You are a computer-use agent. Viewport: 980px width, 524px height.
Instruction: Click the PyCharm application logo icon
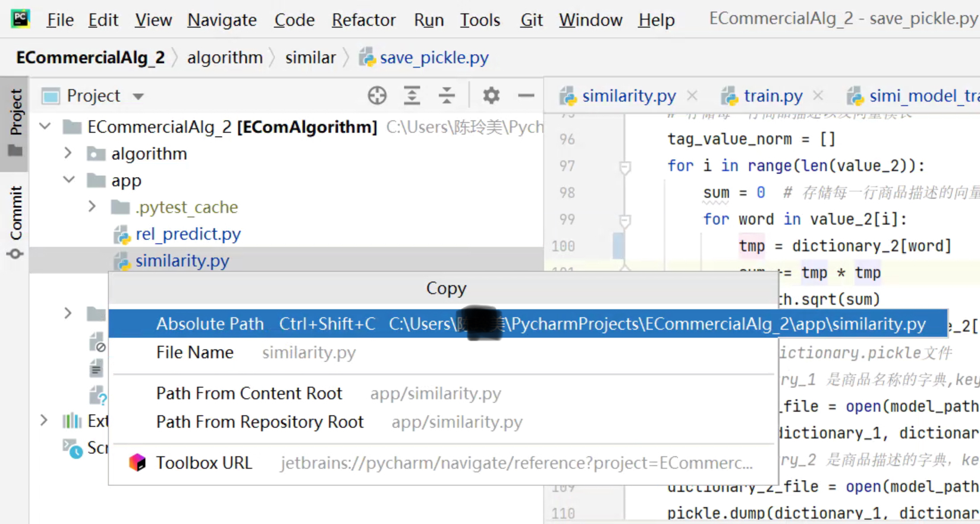(20, 19)
